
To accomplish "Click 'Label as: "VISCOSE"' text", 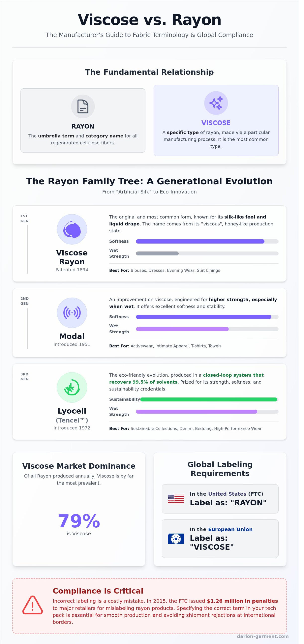I will 212,543.
